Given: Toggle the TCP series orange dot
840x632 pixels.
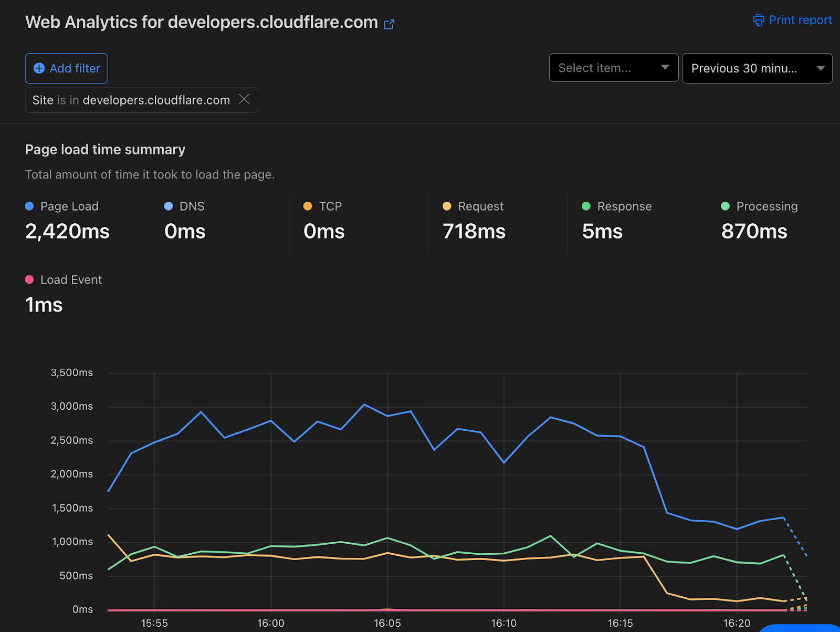Looking at the screenshot, I should 308,206.
